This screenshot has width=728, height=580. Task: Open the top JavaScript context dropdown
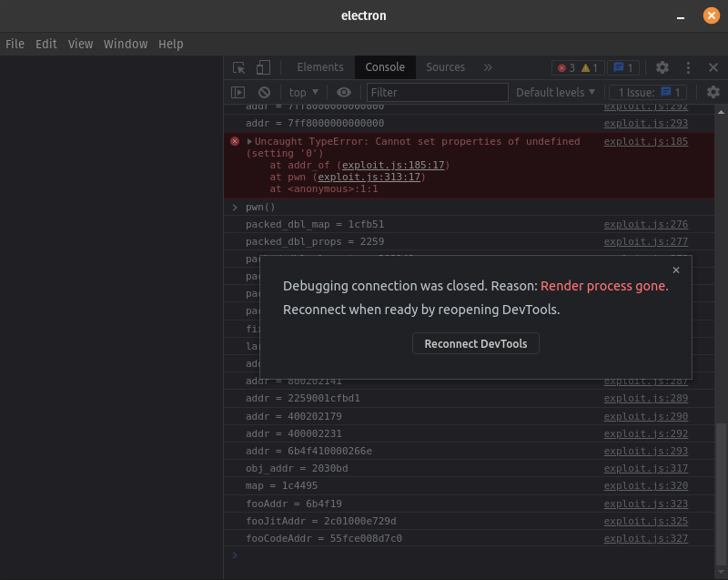[x=304, y=92]
